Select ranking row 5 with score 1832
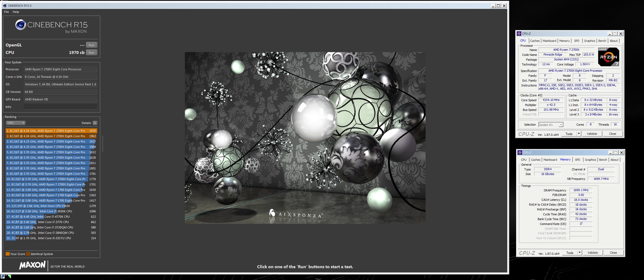Viewport: 644px width, 280px height. (51, 152)
